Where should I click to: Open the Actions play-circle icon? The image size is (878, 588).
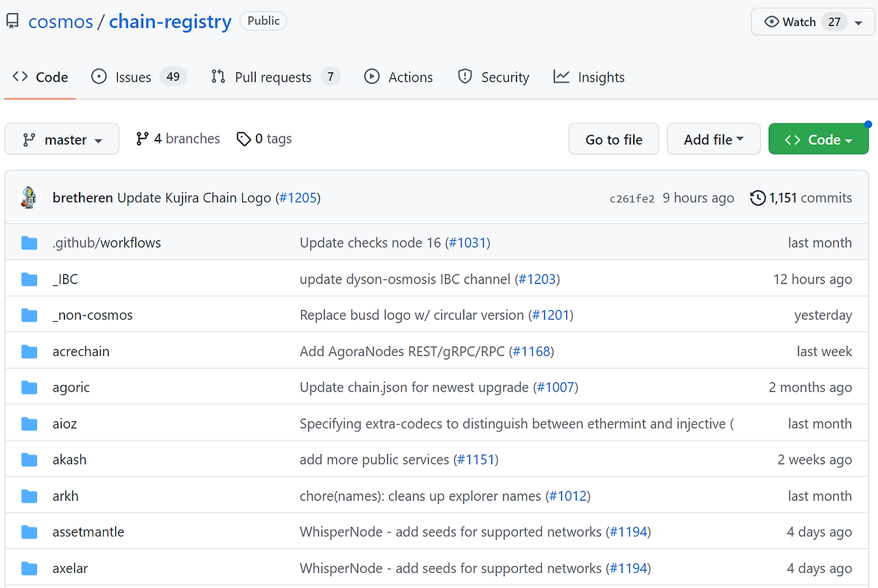pyautogui.click(x=372, y=77)
